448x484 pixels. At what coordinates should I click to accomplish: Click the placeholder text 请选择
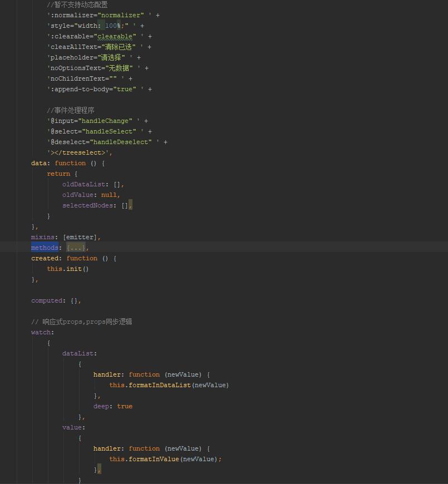pyautogui.click(x=111, y=57)
